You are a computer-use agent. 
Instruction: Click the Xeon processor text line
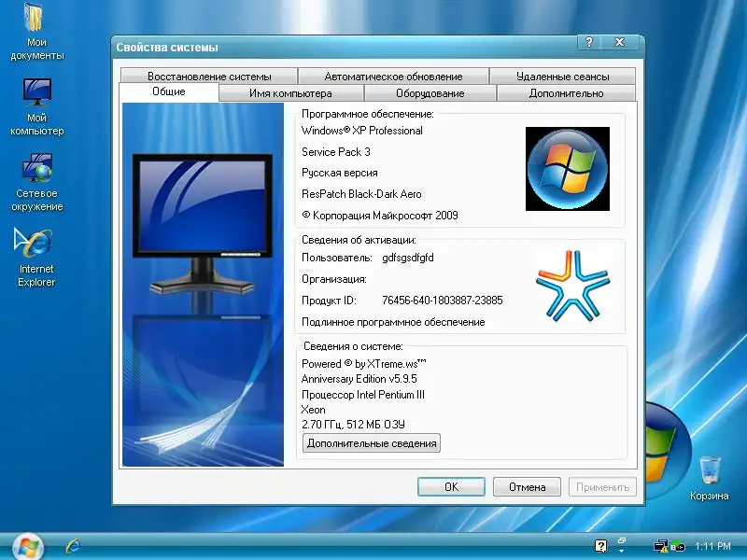(314, 410)
